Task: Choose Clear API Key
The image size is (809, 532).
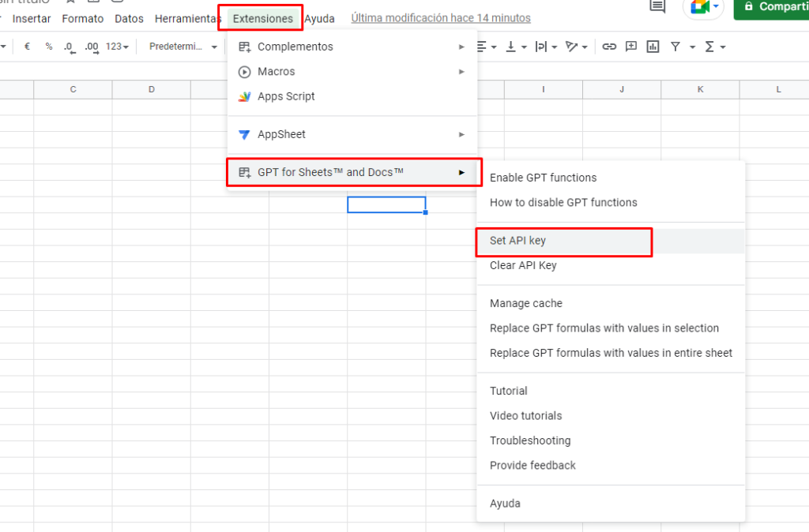Action: (x=611, y=265)
